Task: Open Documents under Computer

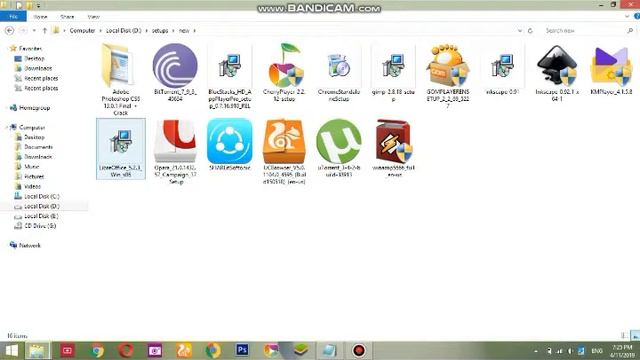Action: [x=38, y=147]
